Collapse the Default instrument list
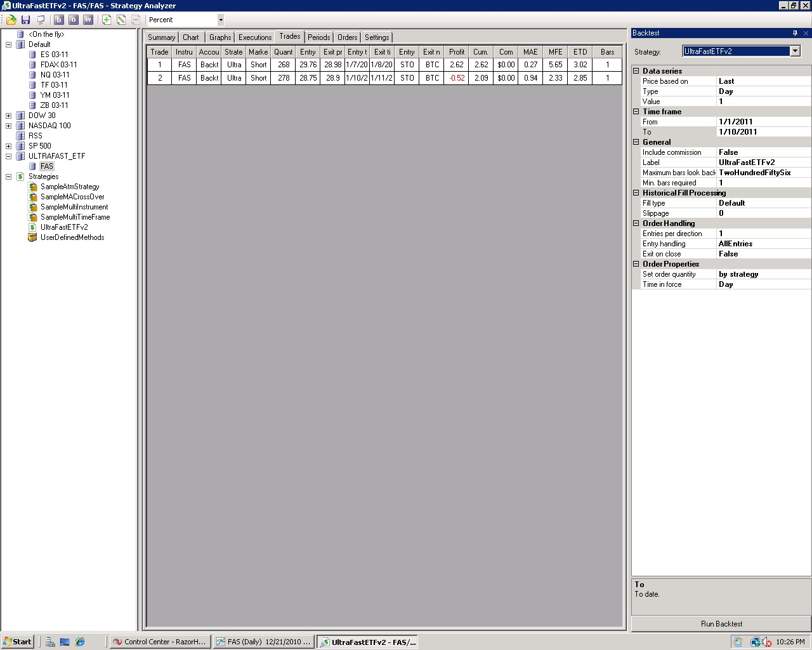 coord(9,44)
